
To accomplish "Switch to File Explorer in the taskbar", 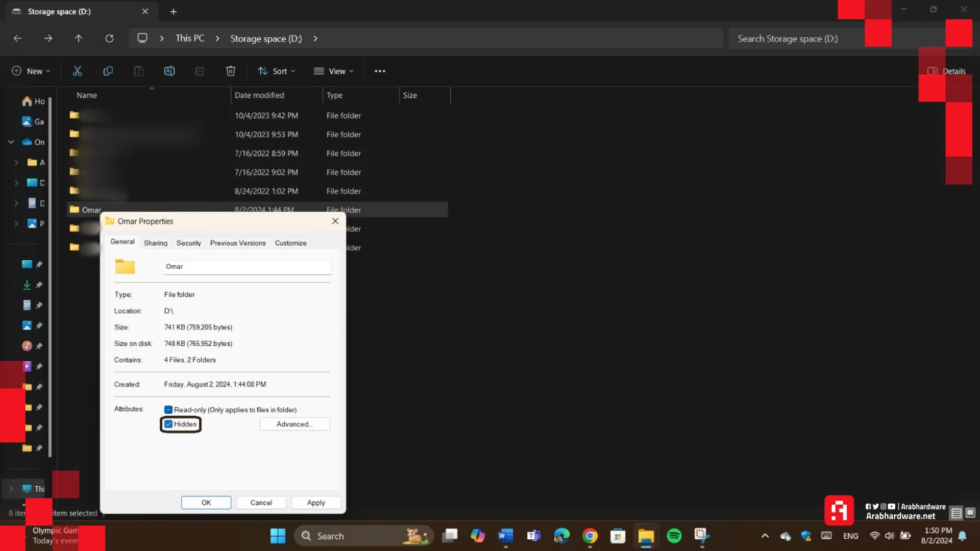I will pos(646,536).
